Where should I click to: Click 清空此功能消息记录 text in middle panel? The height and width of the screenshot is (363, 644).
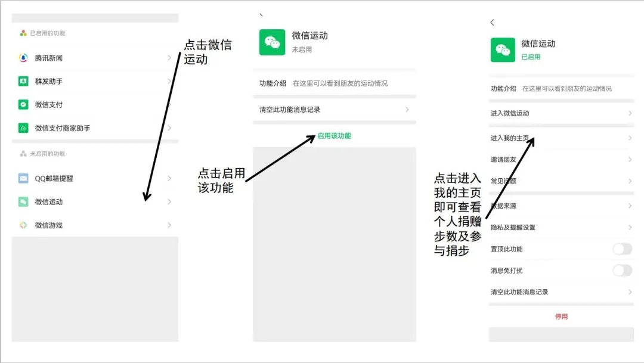[290, 110]
